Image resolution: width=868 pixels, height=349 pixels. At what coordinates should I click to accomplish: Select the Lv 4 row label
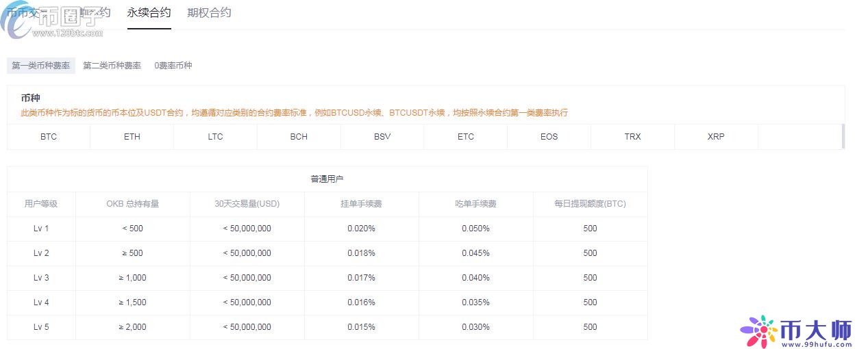41,302
